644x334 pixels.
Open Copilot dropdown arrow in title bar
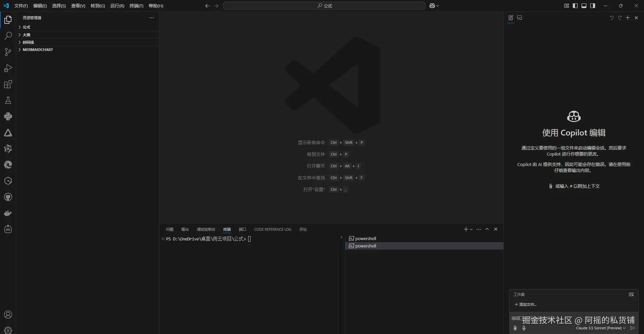pyautogui.click(x=438, y=6)
